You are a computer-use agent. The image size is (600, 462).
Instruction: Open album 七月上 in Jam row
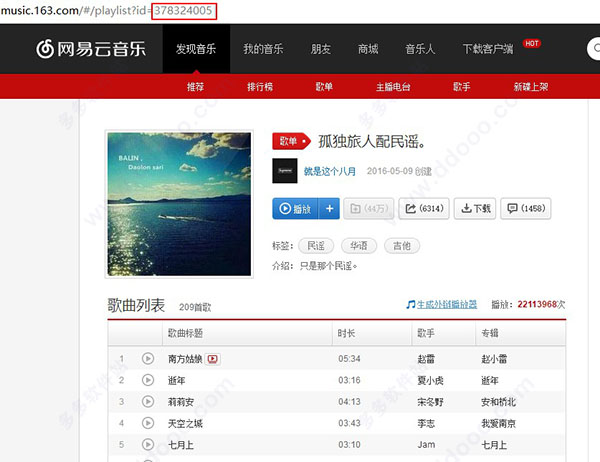tap(494, 445)
